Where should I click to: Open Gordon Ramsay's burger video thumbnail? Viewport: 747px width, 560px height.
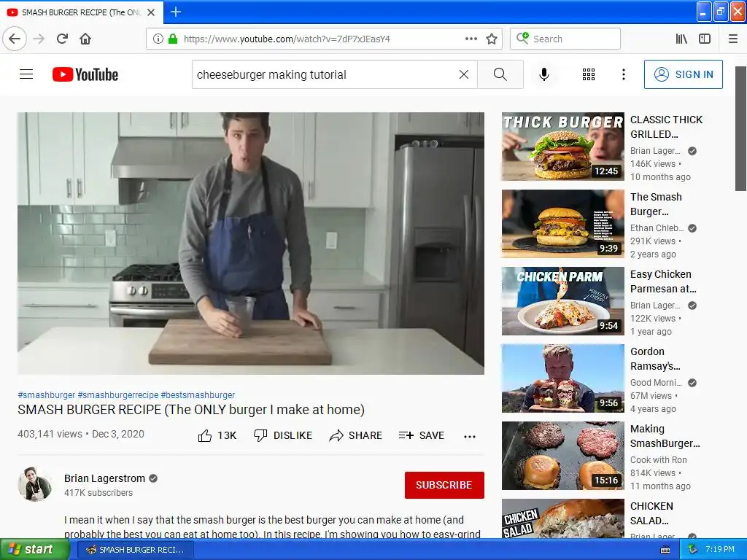pyautogui.click(x=562, y=378)
